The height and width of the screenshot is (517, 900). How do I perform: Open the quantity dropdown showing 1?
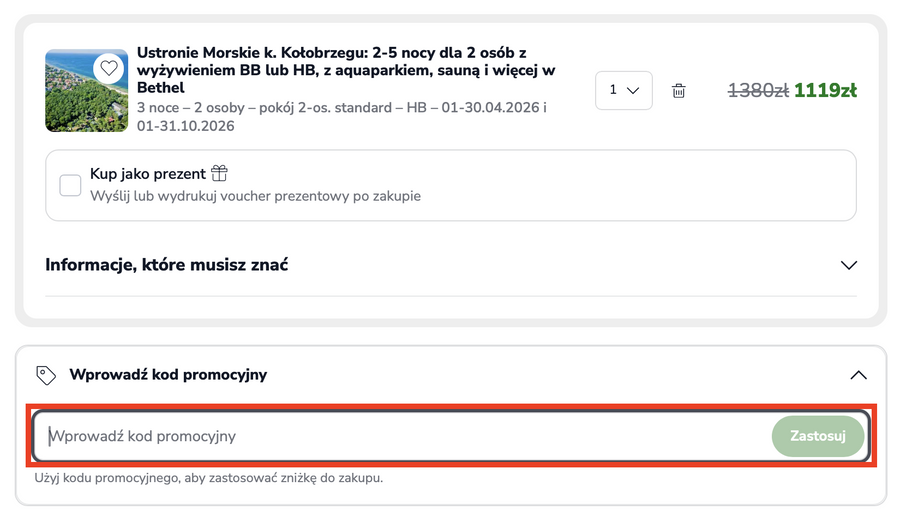(623, 90)
